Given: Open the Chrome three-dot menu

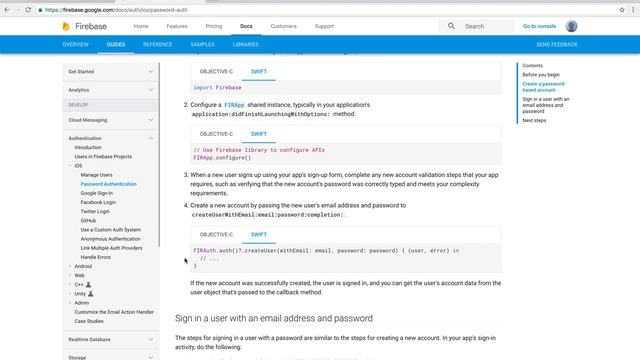Looking at the screenshot, I should (x=633, y=9).
